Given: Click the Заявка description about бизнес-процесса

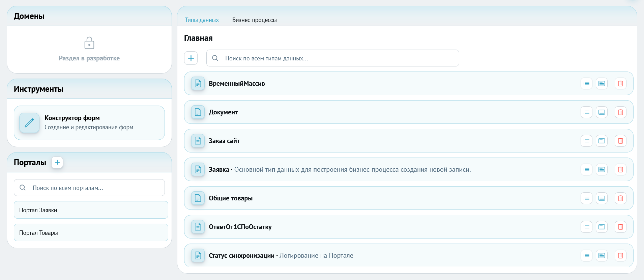Looking at the screenshot, I should (x=352, y=169).
